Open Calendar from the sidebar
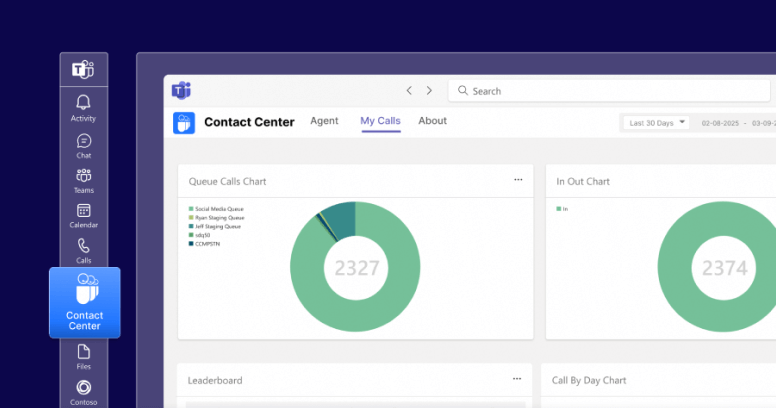This screenshot has width=776, height=408. click(x=84, y=216)
